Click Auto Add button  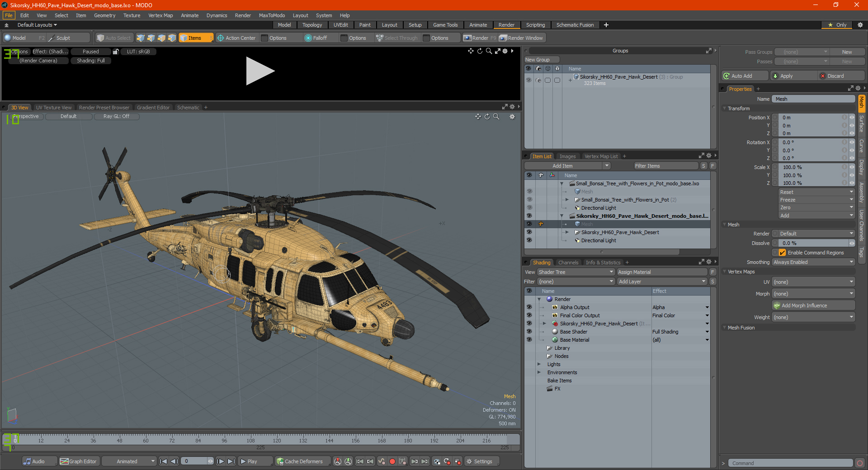coord(745,76)
